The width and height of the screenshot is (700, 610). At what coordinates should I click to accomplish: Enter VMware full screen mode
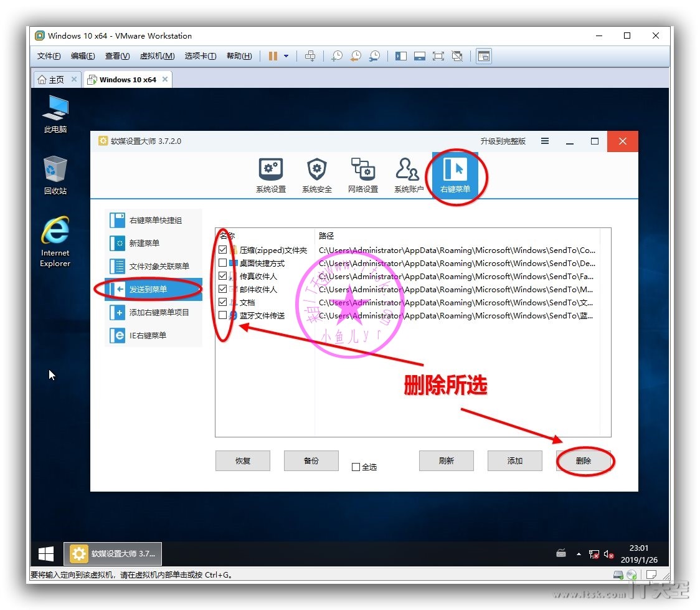[x=438, y=56]
